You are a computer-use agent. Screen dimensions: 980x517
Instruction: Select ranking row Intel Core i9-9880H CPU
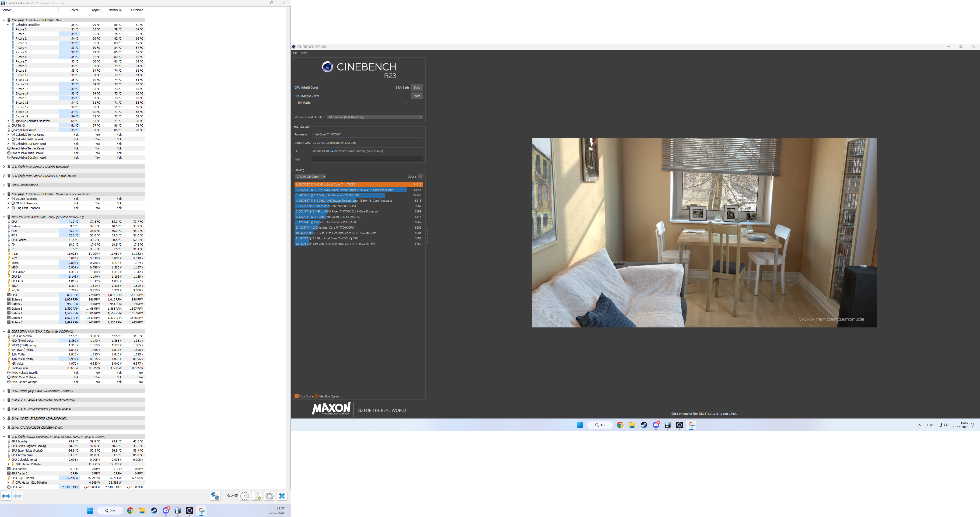tap(358, 206)
